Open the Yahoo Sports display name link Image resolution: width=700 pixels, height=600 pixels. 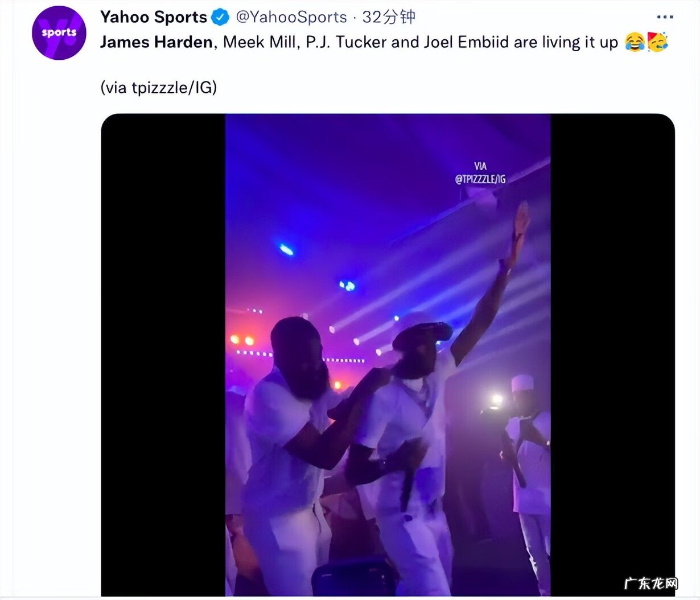[153, 17]
